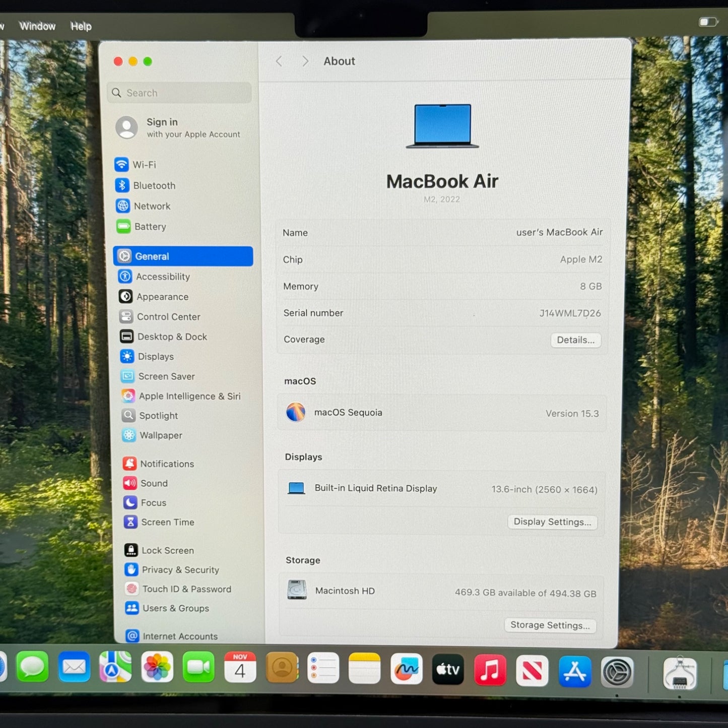Click the Details... coverage button

pyautogui.click(x=575, y=340)
